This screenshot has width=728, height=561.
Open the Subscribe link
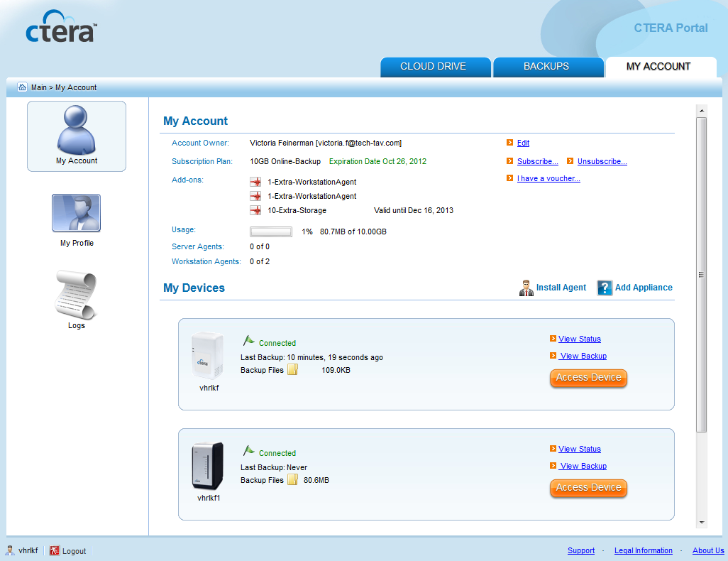tap(538, 161)
